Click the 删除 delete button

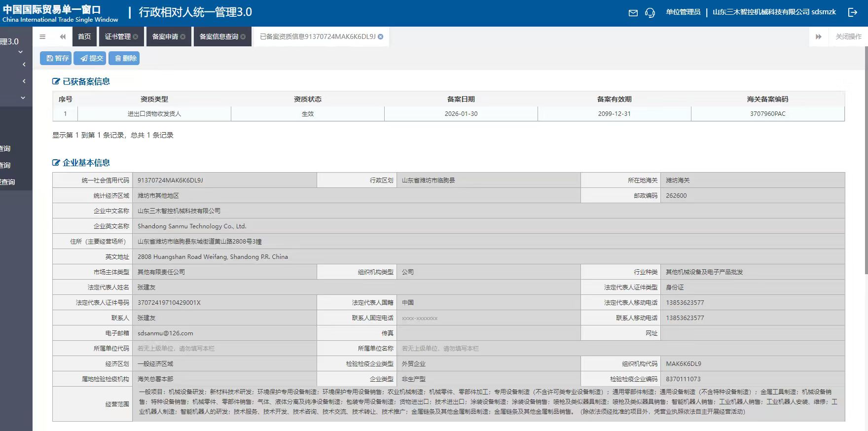click(x=125, y=58)
